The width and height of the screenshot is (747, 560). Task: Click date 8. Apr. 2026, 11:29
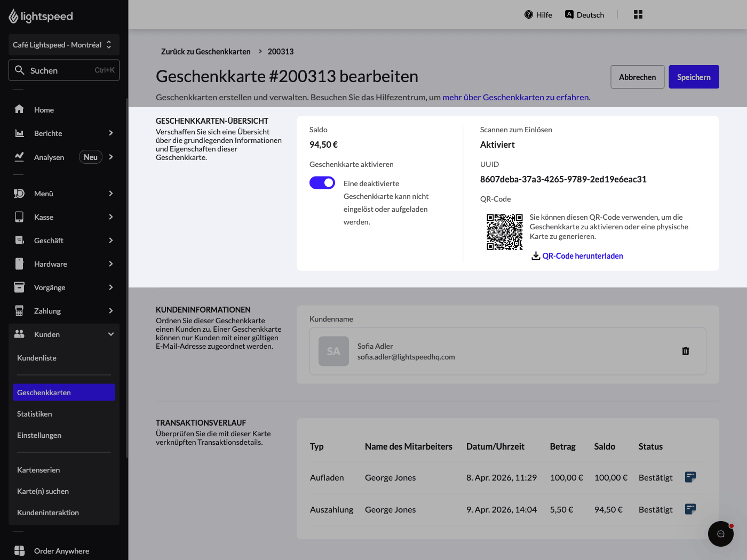pos(502,477)
